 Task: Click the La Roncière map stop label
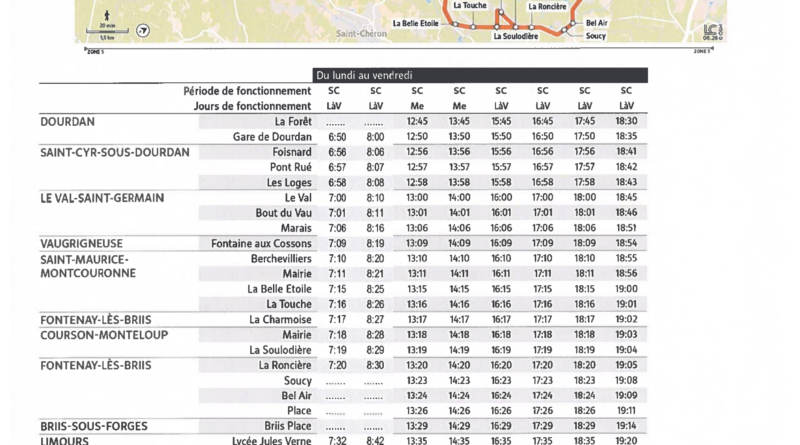coord(547,7)
